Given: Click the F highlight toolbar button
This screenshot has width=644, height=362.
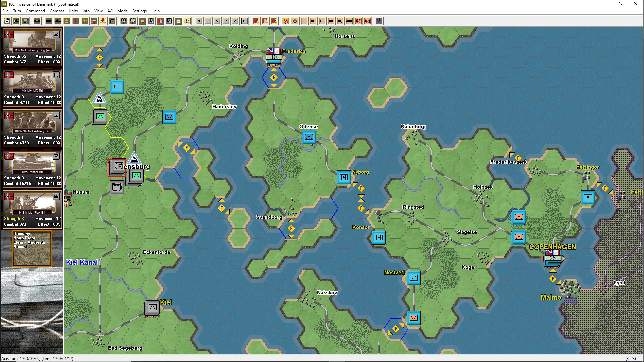Looking at the screenshot, I should [304, 21].
